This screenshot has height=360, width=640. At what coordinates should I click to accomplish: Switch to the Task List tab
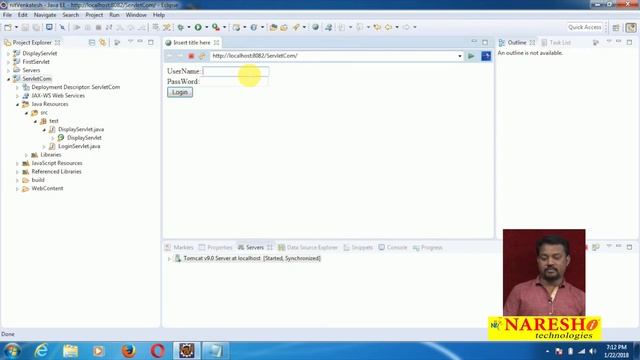coord(556,42)
